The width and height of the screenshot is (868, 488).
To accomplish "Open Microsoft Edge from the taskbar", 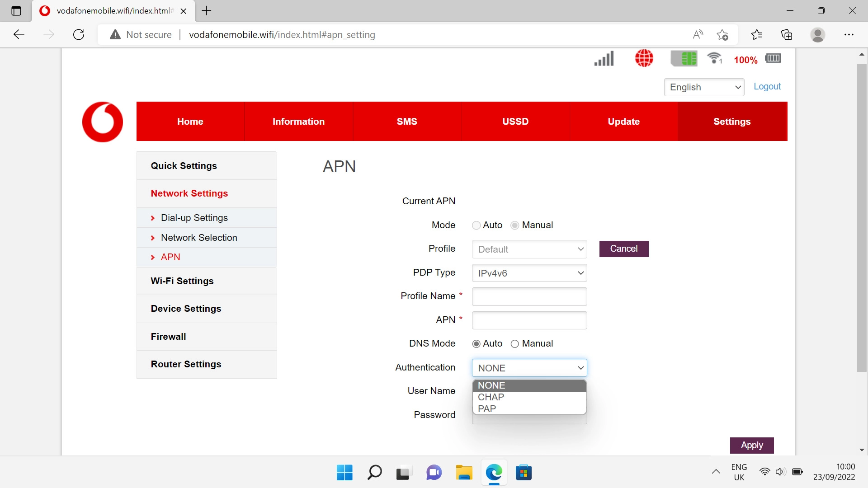I will click(494, 473).
